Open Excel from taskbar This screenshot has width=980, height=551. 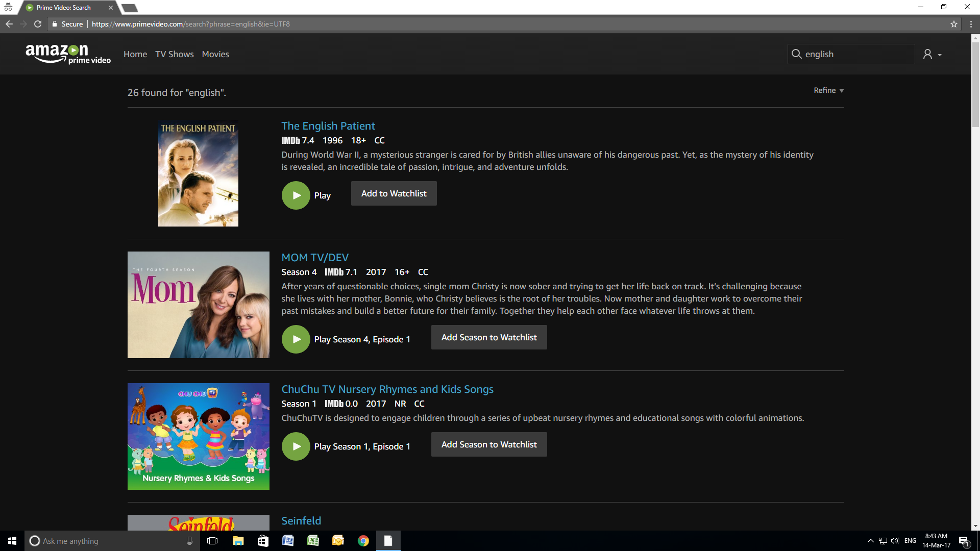(x=313, y=541)
